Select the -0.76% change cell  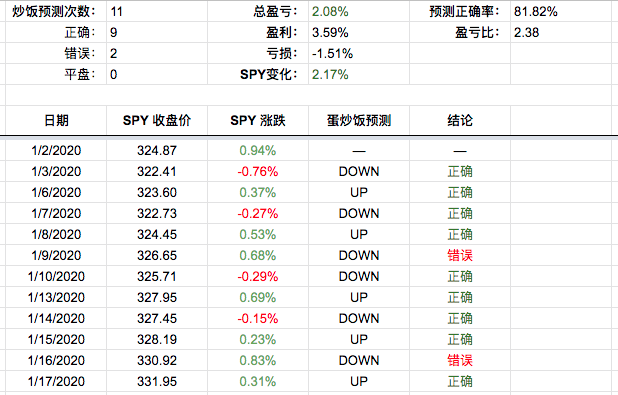[258, 171]
